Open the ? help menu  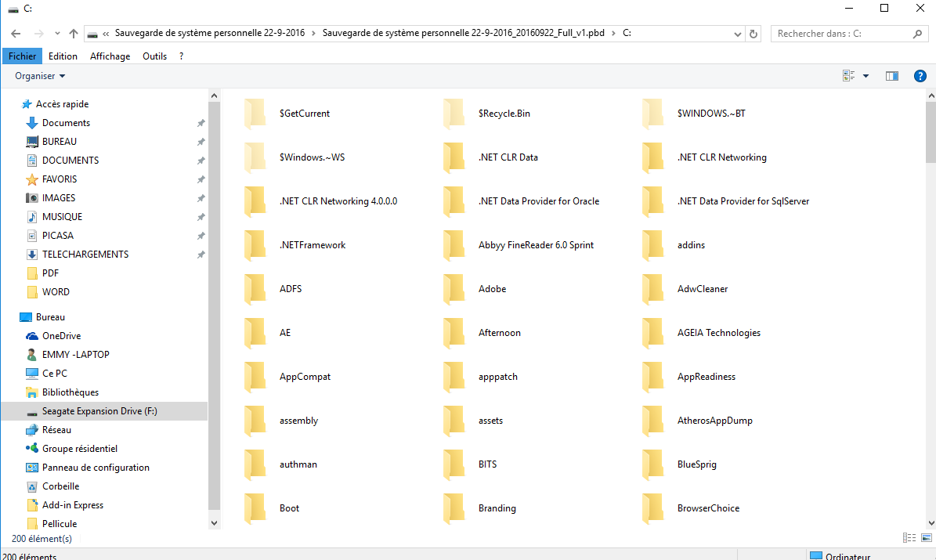[x=181, y=56]
